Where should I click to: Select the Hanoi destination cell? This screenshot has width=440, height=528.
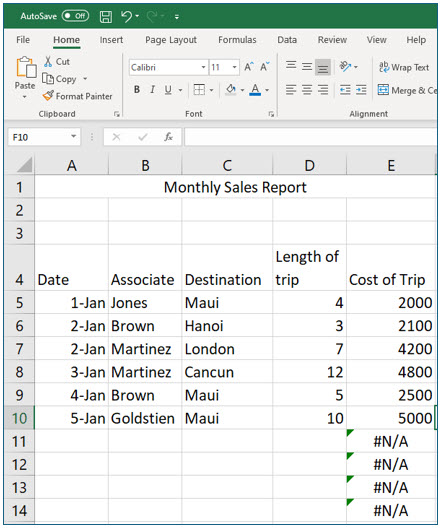(x=227, y=326)
